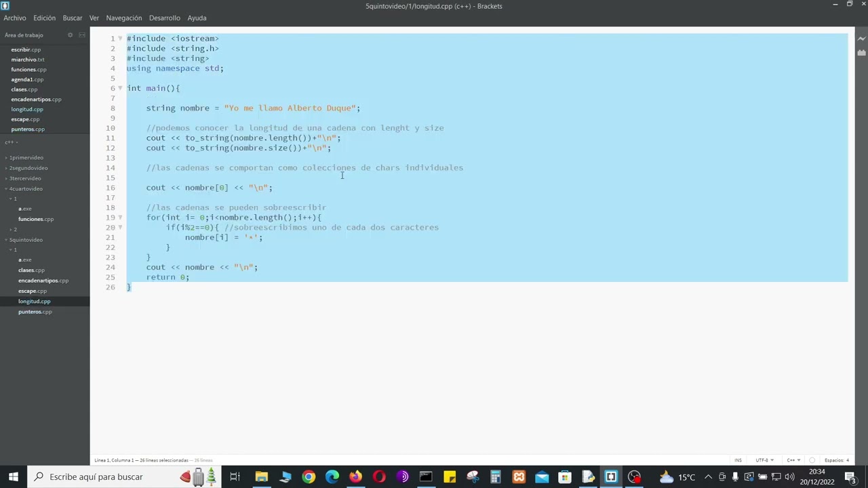Image resolution: width=868 pixels, height=488 pixels.
Task: Open agenda1.cpp in working files
Action: point(27,79)
